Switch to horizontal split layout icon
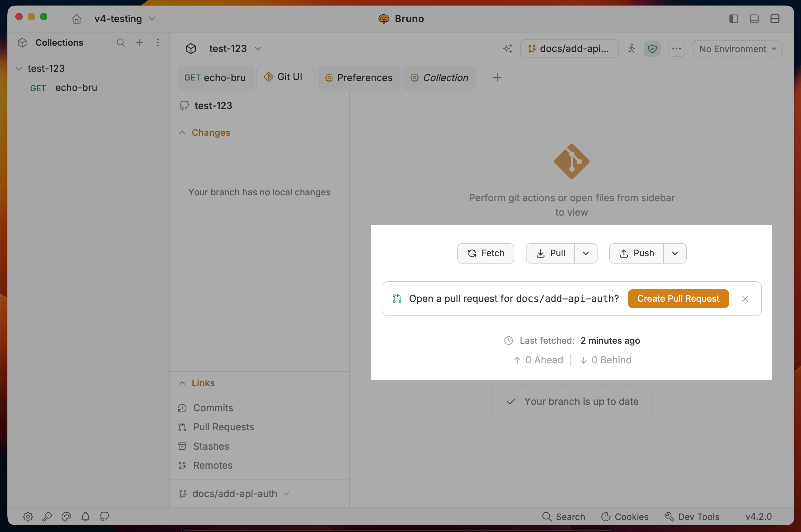Viewport: 801px width, 532px height. [x=775, y=19]
